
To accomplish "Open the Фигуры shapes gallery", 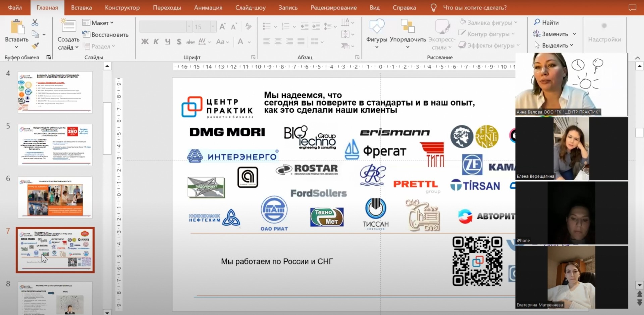I will tap(377, 34).
